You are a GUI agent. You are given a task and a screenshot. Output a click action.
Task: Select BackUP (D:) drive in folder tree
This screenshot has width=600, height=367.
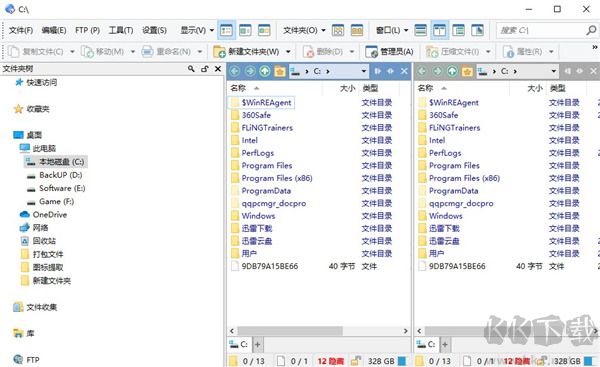[x=54, y=175]
